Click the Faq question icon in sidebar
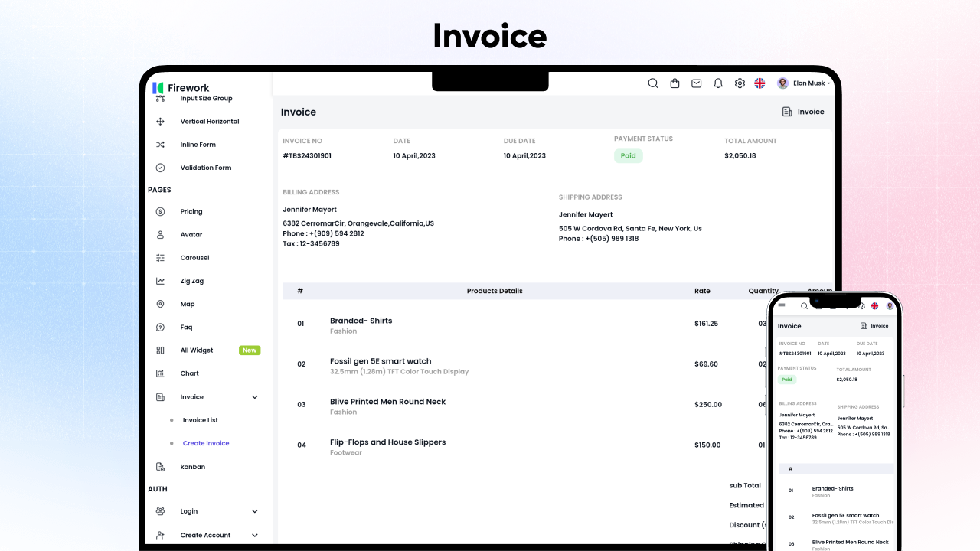The width and height of the screenshot is (980, 551). pos(160,328)
